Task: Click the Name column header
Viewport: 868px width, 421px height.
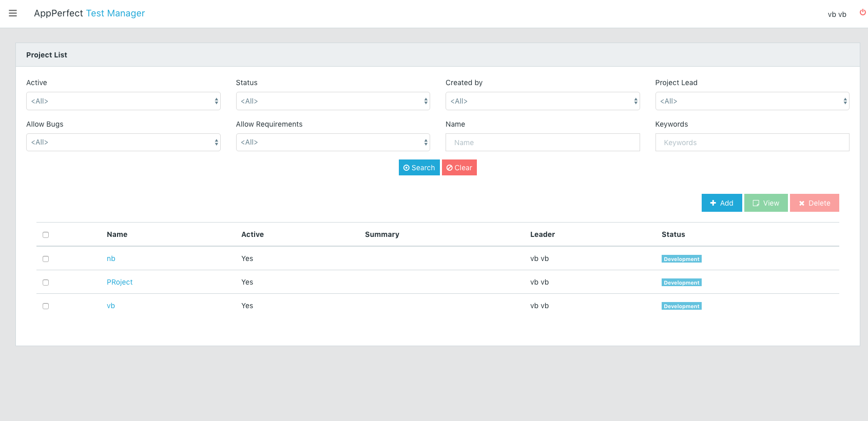Action: [117, 234]
